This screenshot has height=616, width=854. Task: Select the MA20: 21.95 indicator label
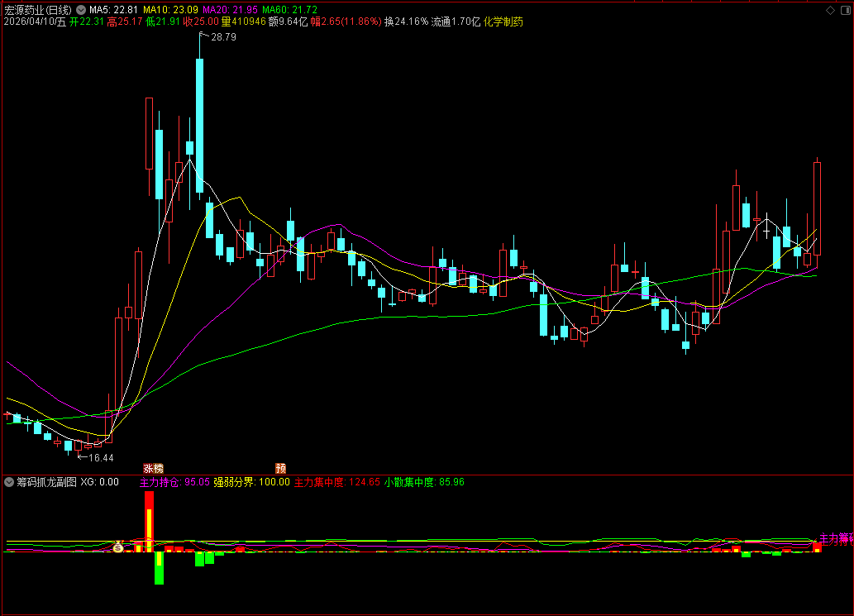point(230,10)
